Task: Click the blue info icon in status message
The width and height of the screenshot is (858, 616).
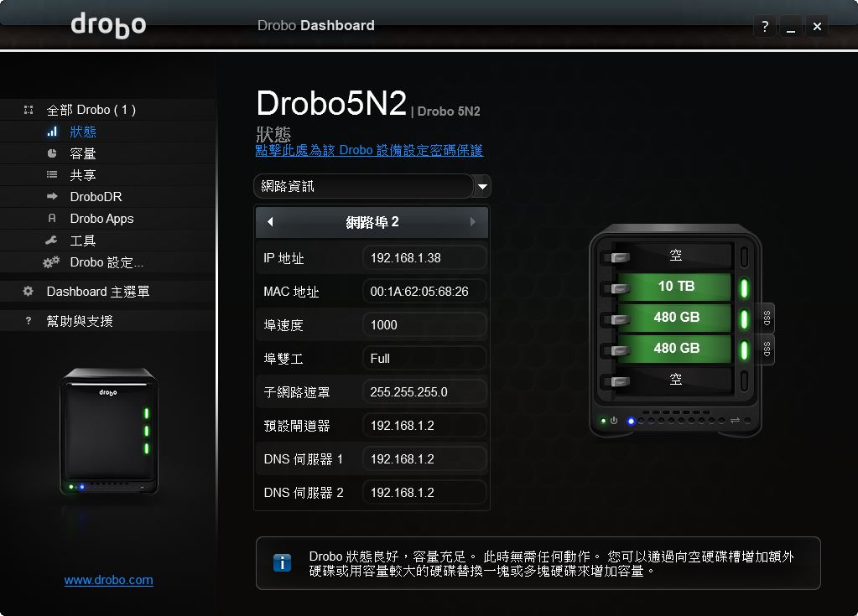Action: click(283, 562)
